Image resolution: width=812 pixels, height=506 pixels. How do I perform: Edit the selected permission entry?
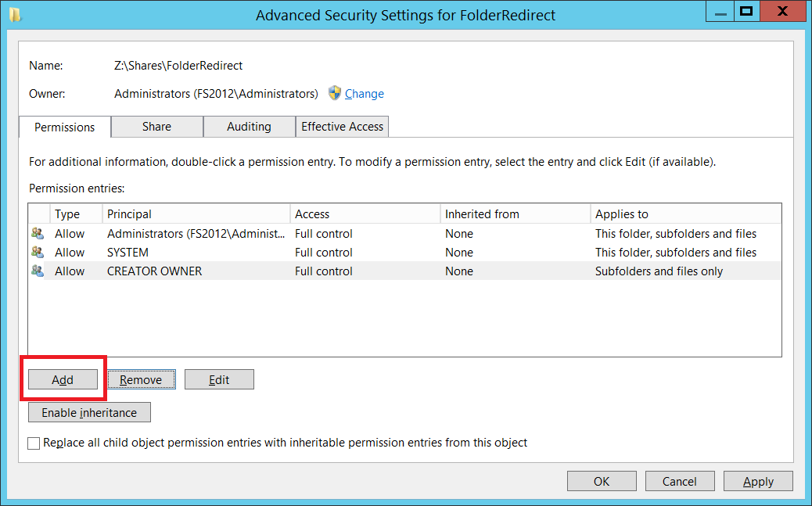click(219, 379)
